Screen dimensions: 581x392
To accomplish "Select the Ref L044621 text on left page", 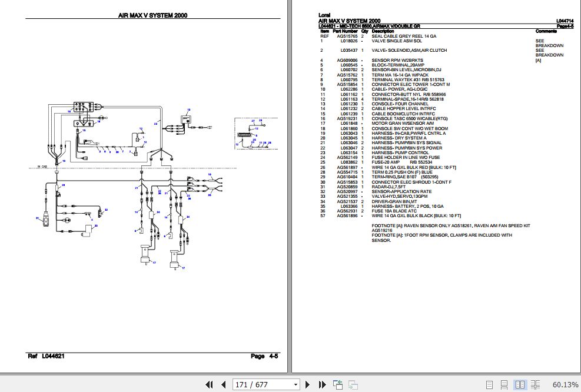I will click(x=46, y=356).
